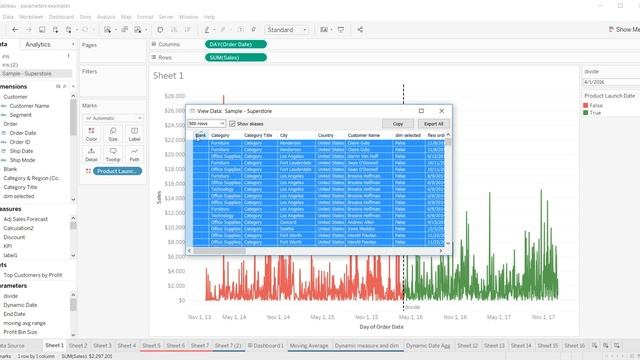The height and width of the screenshot is (360, 640).
Task: Select the Segment dimension
Action: (20, 115)
